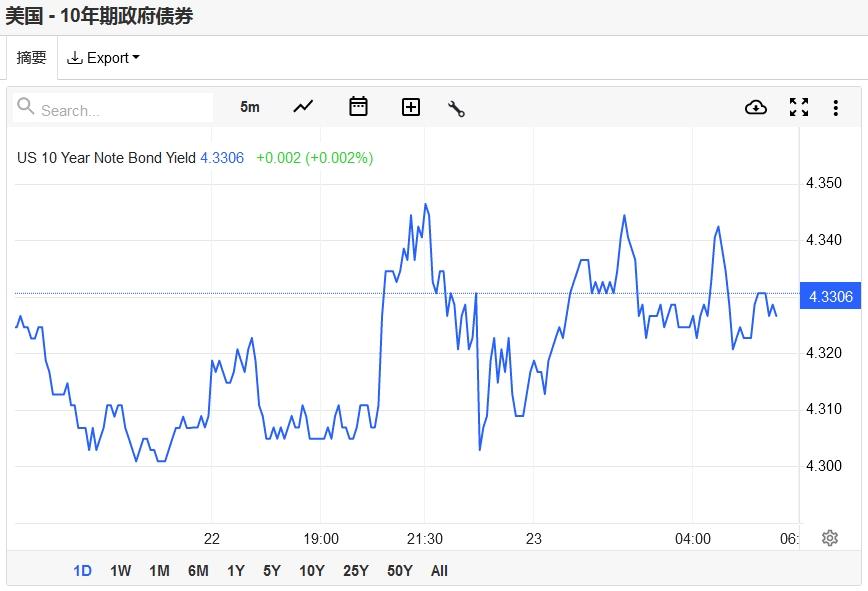The image size is (868, 591).
Task: Expand the Export dropdown
Action: pos(103,58)
